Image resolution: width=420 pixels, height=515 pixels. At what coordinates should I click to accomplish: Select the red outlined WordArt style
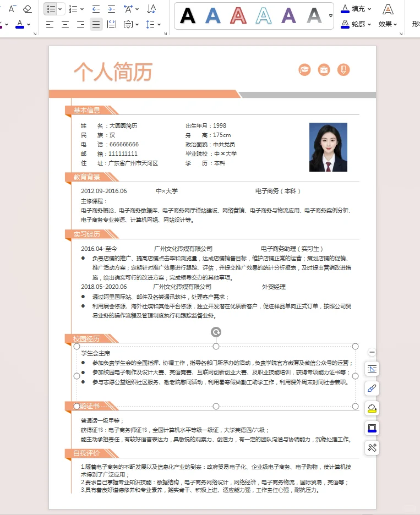[238, 15]
